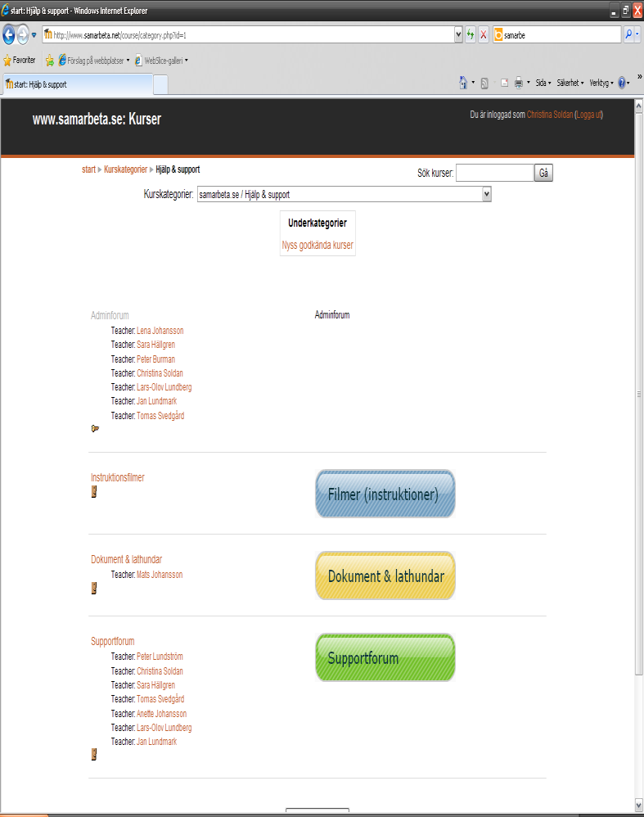The height and width of the screenshot is (817, 644).
Task: Expand the address bar history dropdown
Action: pos(458,35)
